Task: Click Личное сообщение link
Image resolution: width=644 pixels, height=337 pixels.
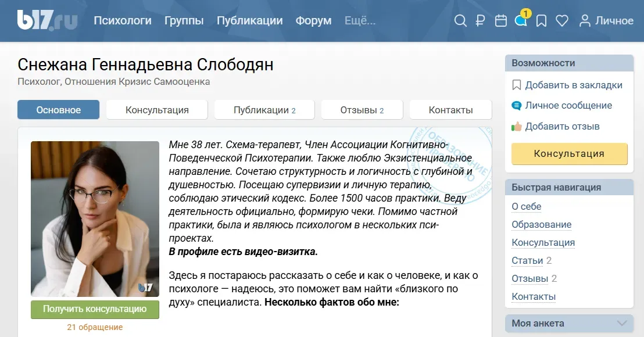Action: (x=568, y=106)
